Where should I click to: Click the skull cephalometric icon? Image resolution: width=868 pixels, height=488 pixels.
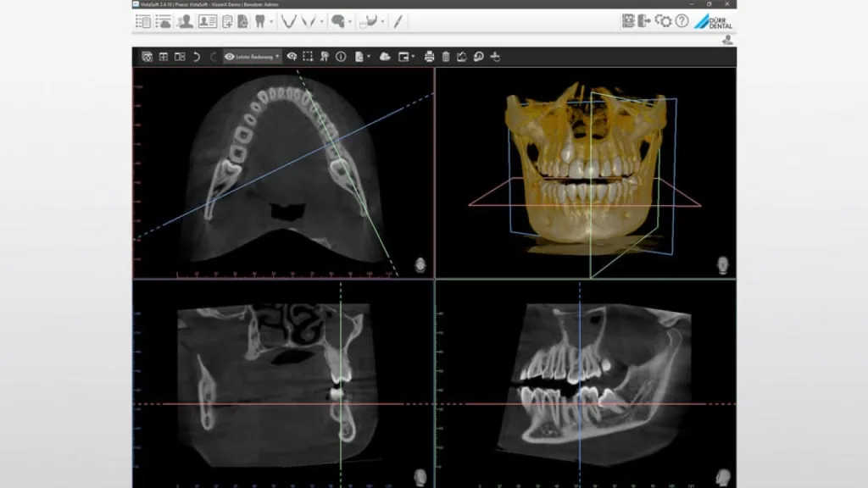tap(338, 21)
